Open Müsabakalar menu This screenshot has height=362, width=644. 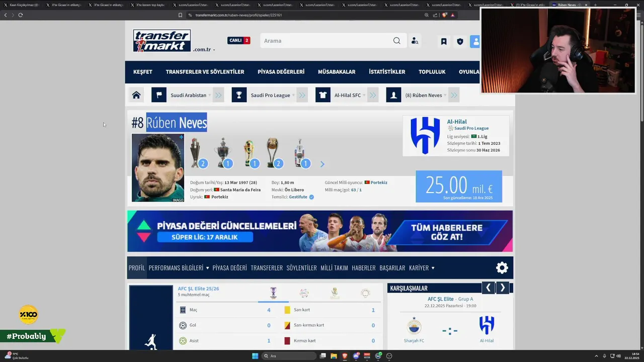[337, 72]
